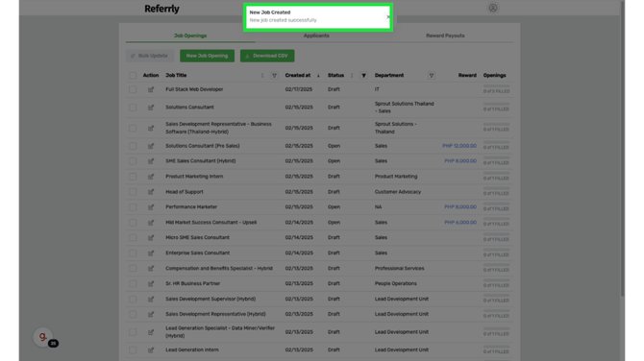Edit the Solutions Consultant (Pre Sales) job
The height and width of the screenshot is (361, 644).
(151, 146)
